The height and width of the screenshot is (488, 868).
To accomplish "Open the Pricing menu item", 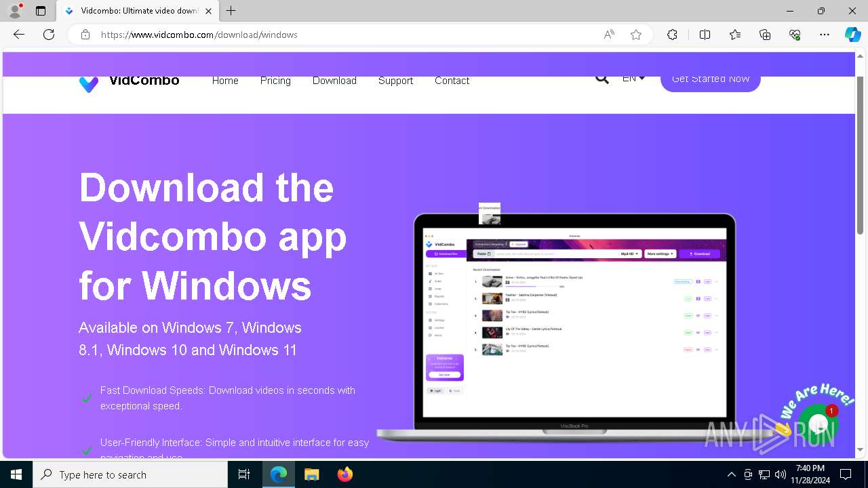I will pos(275,81).
